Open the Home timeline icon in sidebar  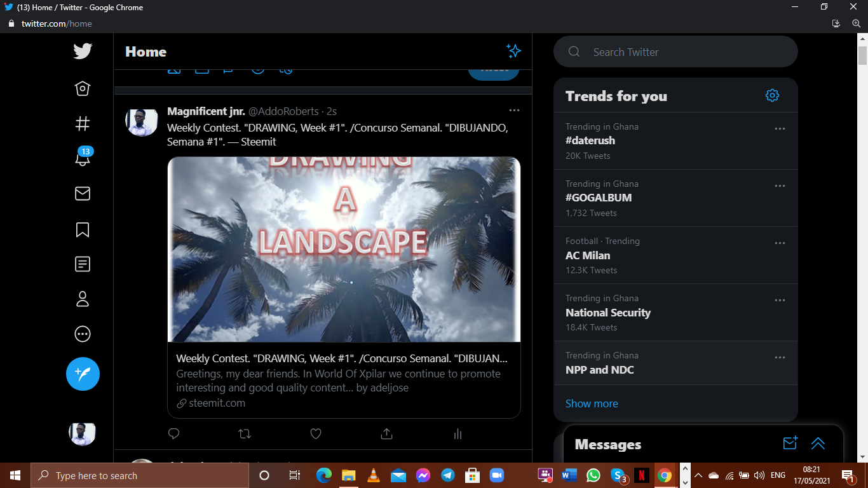[x=83, y=88]
